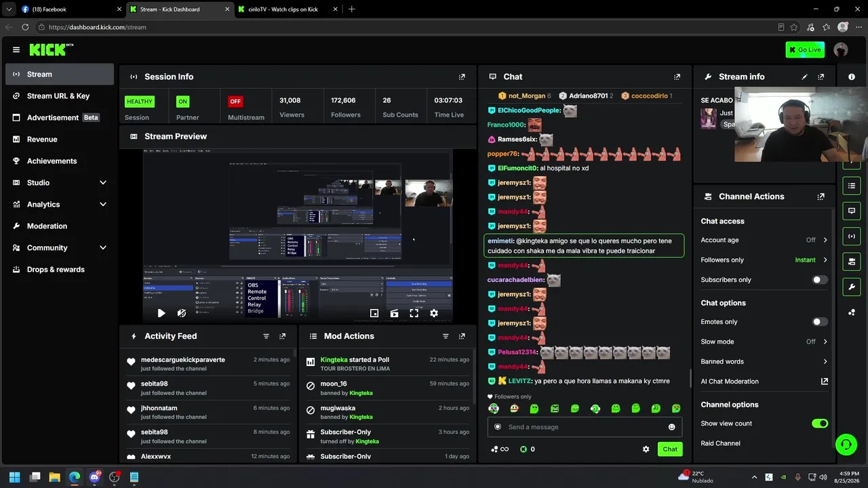The width and height of the screenshot is (868, 488).
Task: Open Banned words settings chevron
Action: point(825,362)
